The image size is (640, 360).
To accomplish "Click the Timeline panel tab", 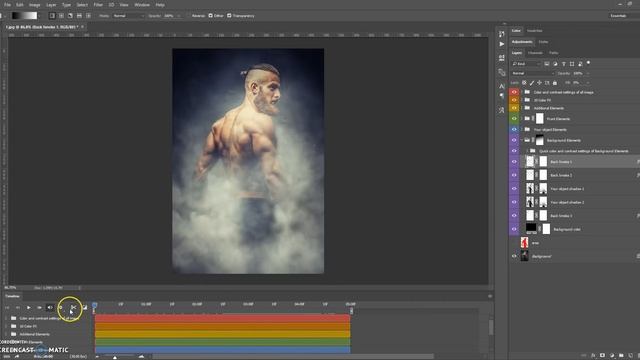I will click(12, 296).
